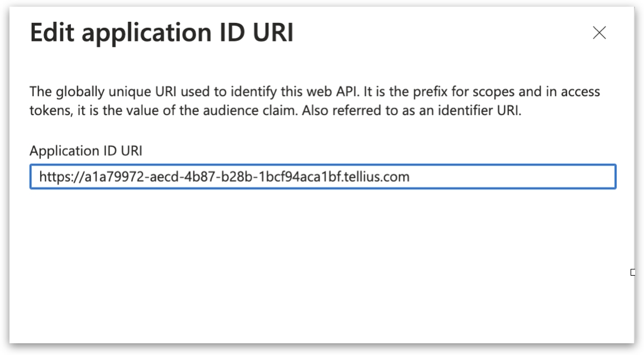644x355 pixels.
Task: Click the Application ID URI text box
Action: 323,177
